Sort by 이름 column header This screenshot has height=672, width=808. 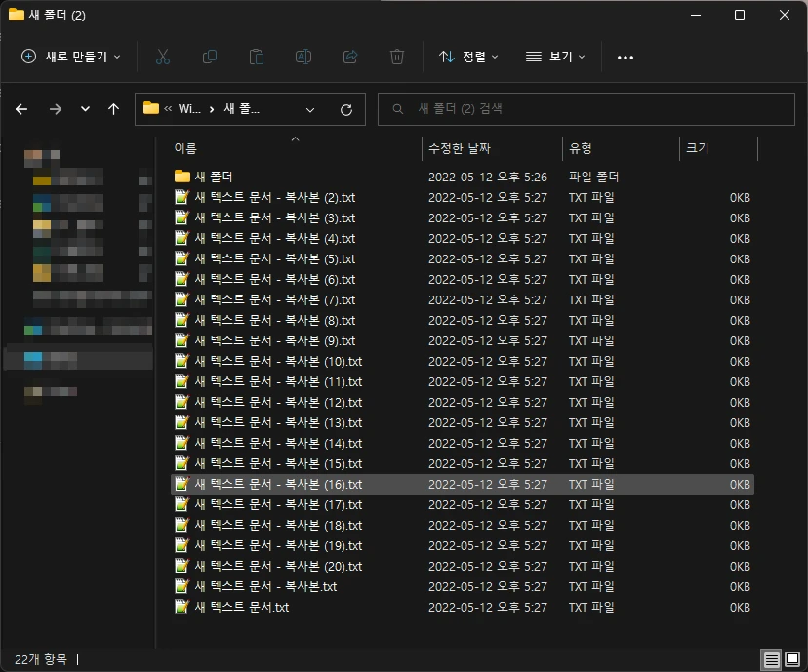click(x=185, y=148)
